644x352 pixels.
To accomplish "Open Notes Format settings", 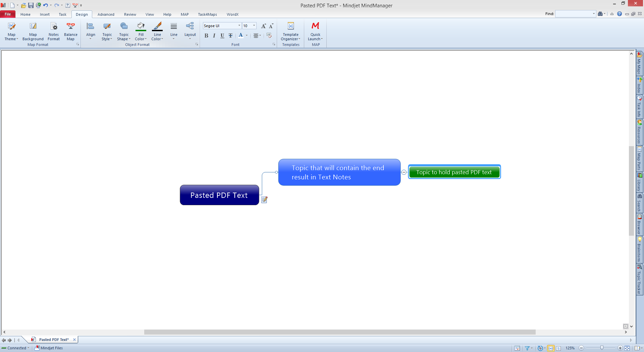I will pos(54,27).
